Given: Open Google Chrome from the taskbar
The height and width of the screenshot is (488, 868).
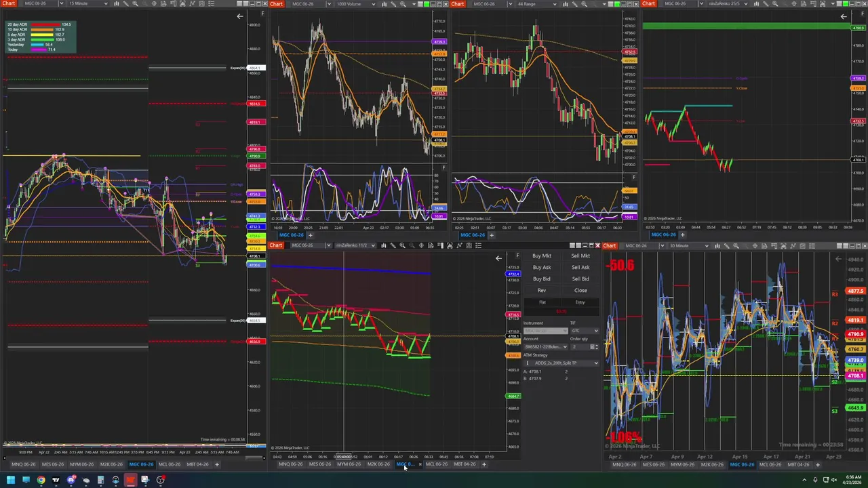Looking at the screenshot, I should click(x=41, y=480).
